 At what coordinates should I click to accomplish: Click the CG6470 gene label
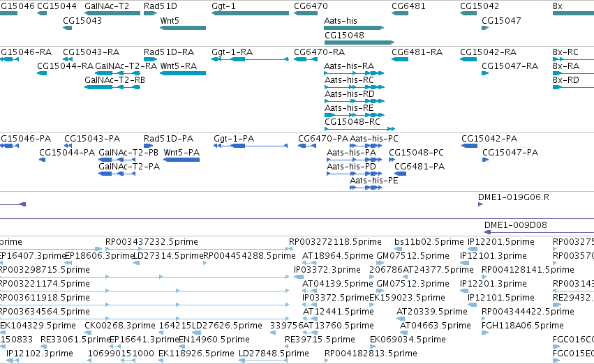(311, 6)
